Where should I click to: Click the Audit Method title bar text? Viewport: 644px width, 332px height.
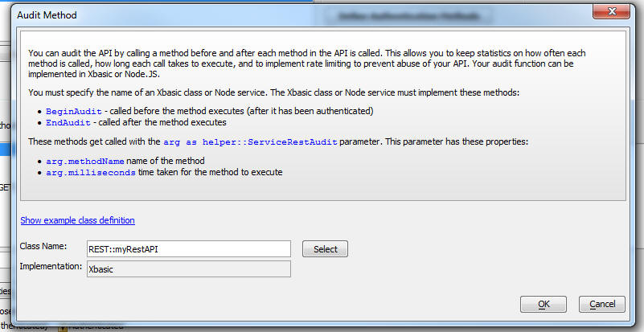click(x=47, y=15)
